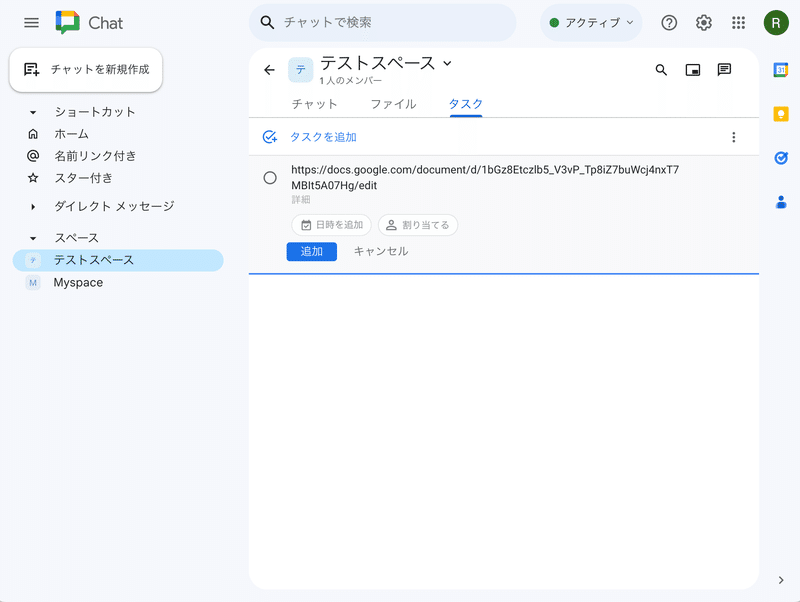Screen dimensions: 800x602
Task: Open Google Tasks side panel
Action: [781, 158]
